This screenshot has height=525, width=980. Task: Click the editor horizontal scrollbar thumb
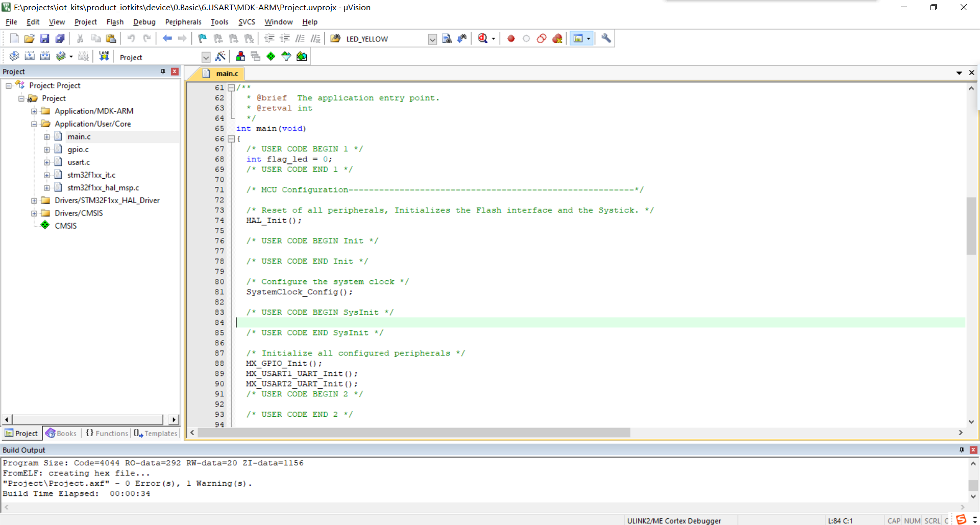[414, 433]
